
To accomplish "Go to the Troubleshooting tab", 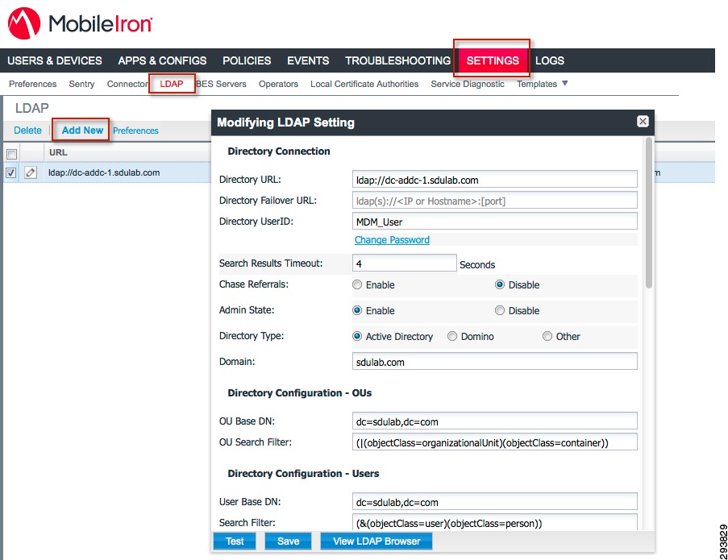I will [397, 60].
